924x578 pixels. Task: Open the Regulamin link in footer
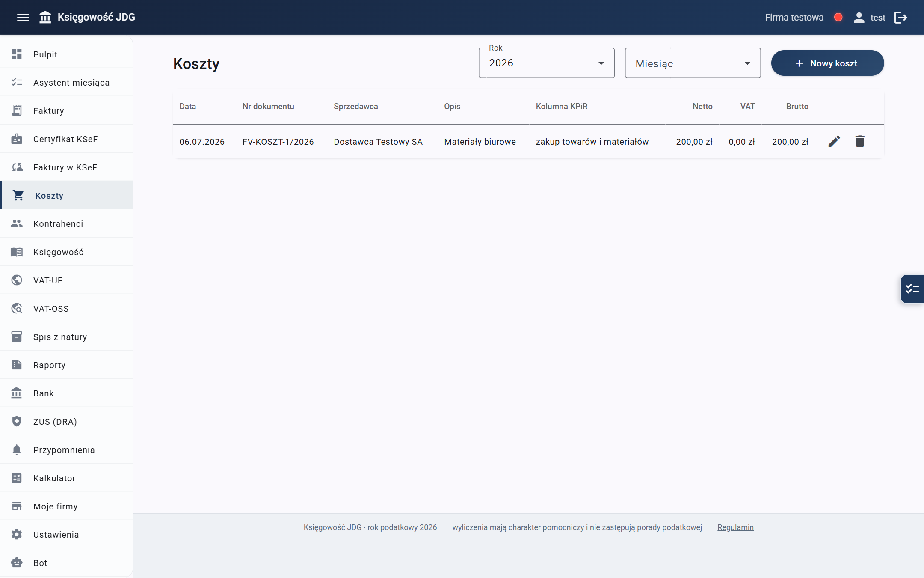point(735,527)
